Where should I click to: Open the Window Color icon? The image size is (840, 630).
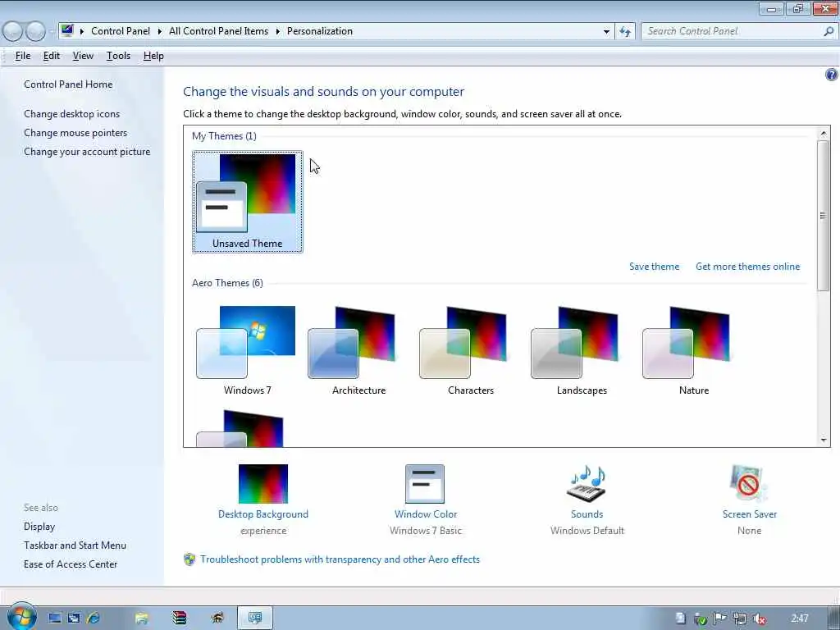click(425, 484)
